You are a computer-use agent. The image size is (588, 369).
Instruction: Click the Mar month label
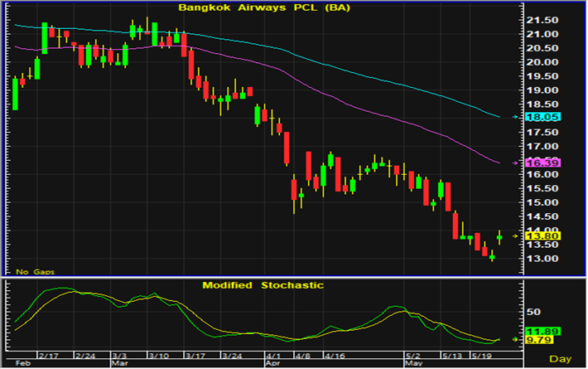[x=120, y=363]
